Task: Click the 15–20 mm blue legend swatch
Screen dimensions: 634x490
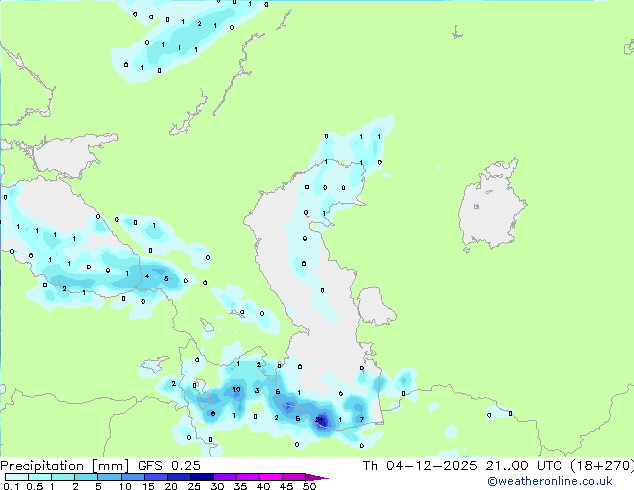Action: 156,477
